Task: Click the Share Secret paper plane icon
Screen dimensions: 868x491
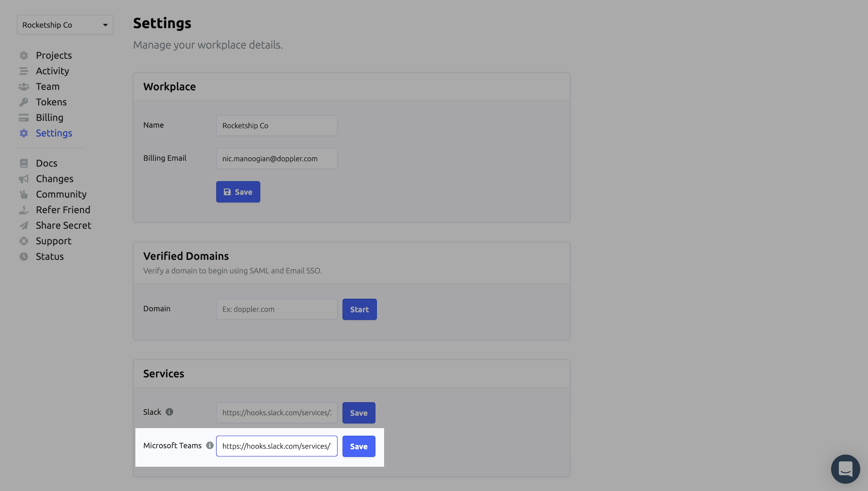Action: pyautogui.click(x=24, y=226)
